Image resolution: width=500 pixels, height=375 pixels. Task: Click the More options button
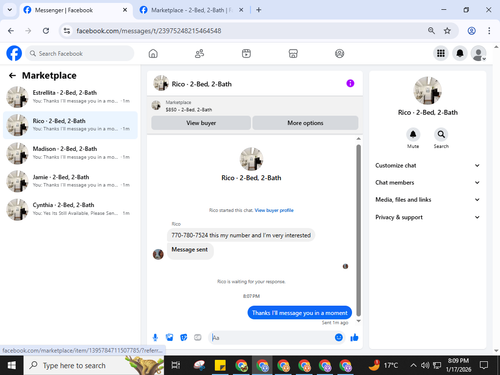(305, 123)
